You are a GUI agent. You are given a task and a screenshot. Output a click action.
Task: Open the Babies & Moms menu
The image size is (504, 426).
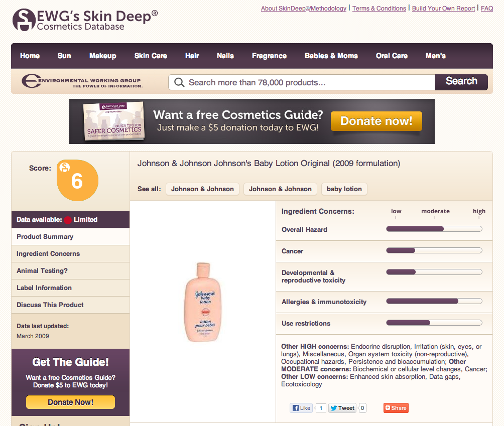click(331, 56)
